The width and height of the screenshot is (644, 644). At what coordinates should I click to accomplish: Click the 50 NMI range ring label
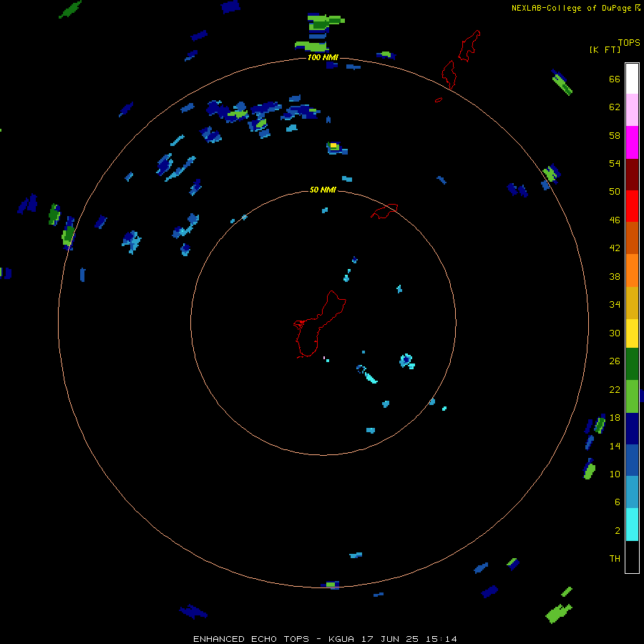point(323,190)
